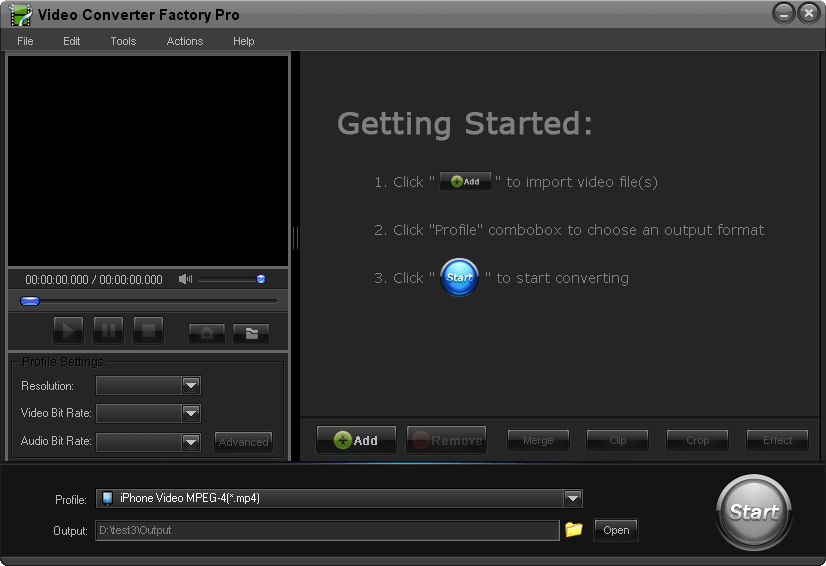Mute audio with the speaker icon

(x=185, y=279)
